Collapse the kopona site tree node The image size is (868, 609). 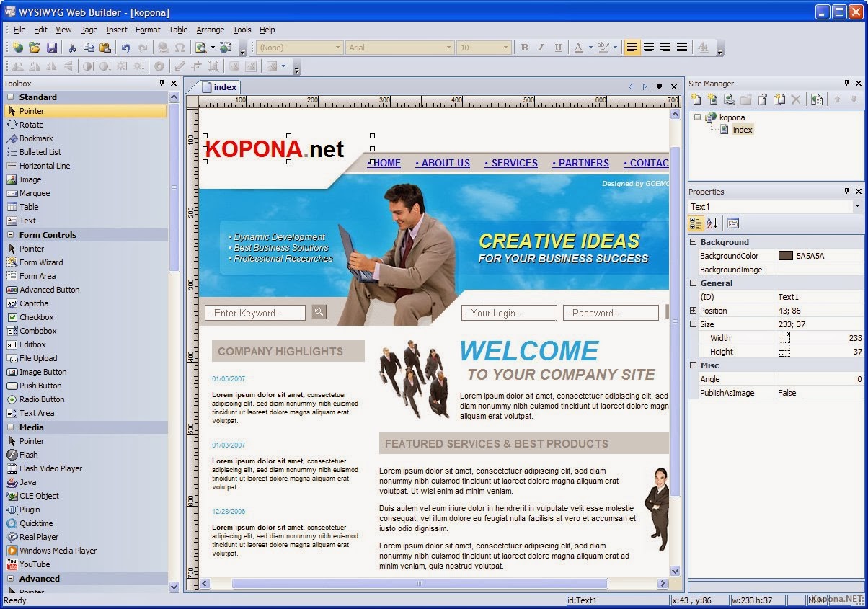(697, 117)
